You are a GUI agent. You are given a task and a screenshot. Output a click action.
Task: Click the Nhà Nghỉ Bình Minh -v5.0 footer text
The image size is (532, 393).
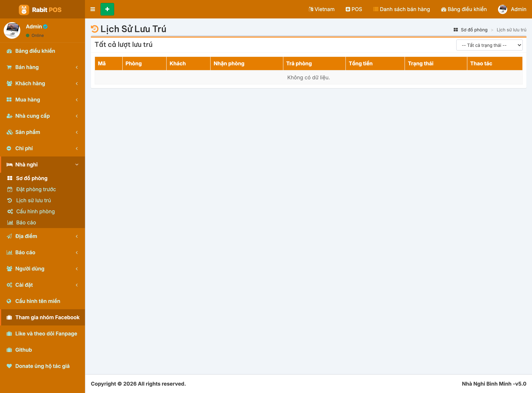494,384
